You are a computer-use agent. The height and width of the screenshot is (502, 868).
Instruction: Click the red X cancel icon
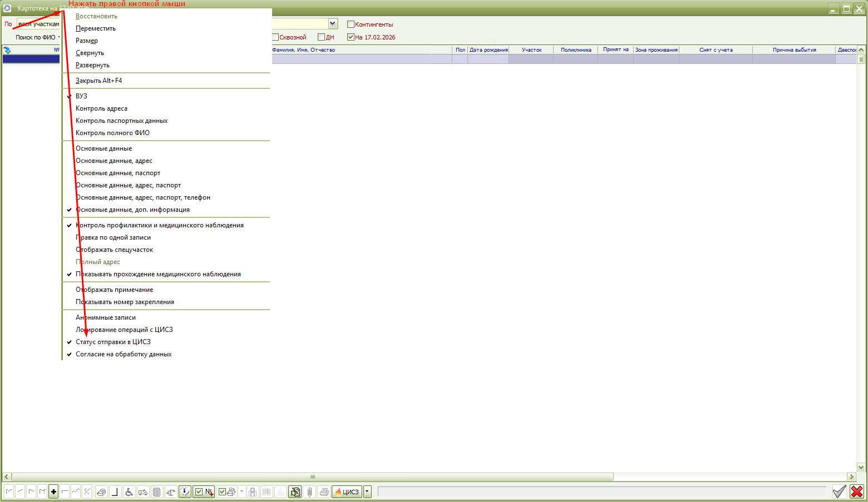pos(857,491)
